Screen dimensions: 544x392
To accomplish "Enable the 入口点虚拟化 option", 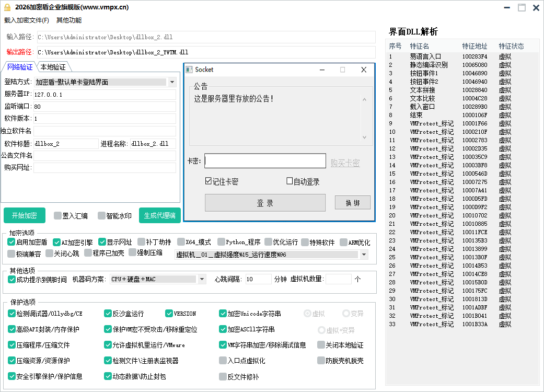I will [223, 360].
